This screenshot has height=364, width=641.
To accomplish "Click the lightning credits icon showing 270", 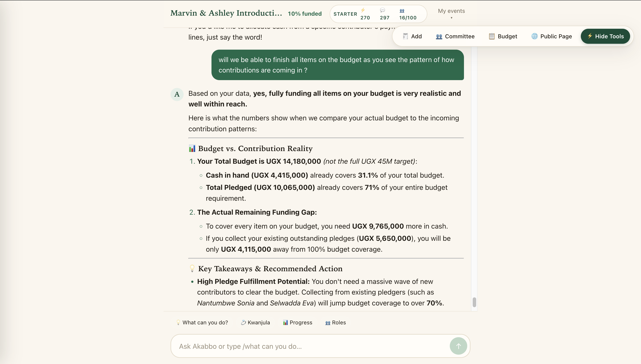I will point(363,10).
